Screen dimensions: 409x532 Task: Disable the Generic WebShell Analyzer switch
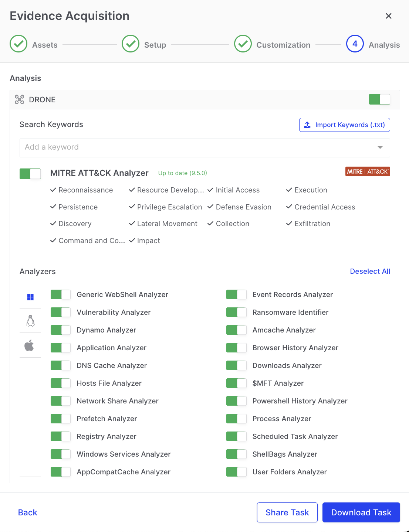click(61, 294)
